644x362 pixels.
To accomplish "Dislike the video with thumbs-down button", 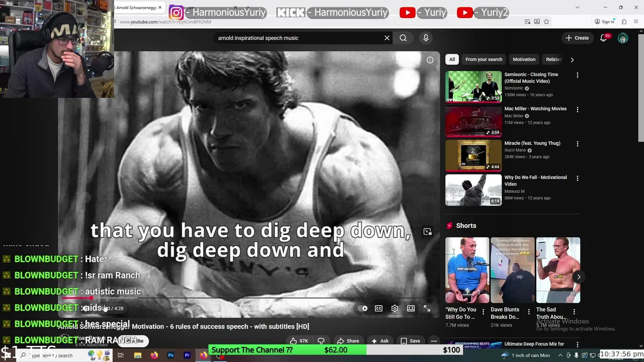I will click(x=321, y=341).
